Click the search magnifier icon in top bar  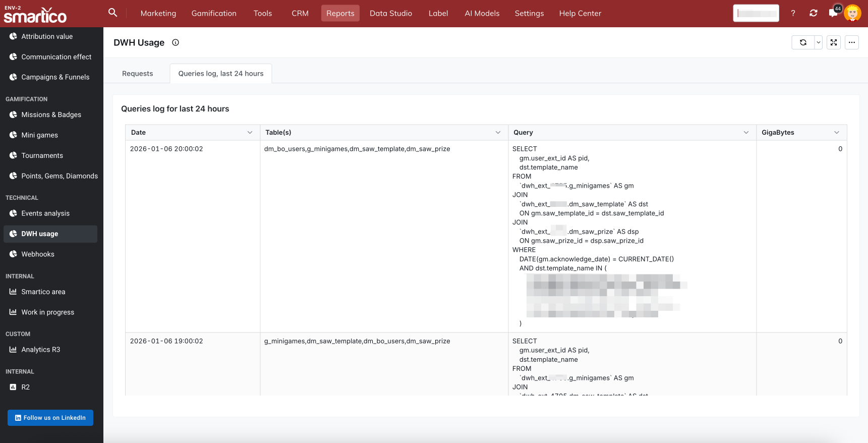coord(112,13)
